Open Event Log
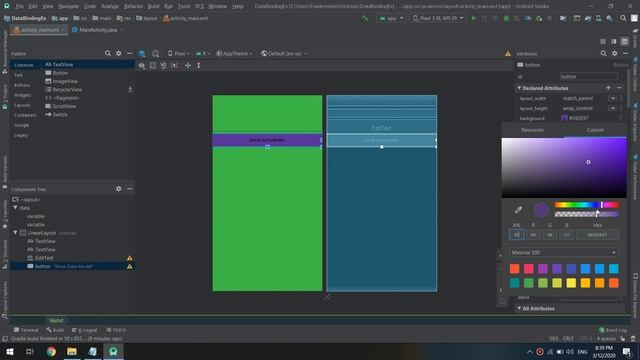640x360 pixels. (613, 330)
